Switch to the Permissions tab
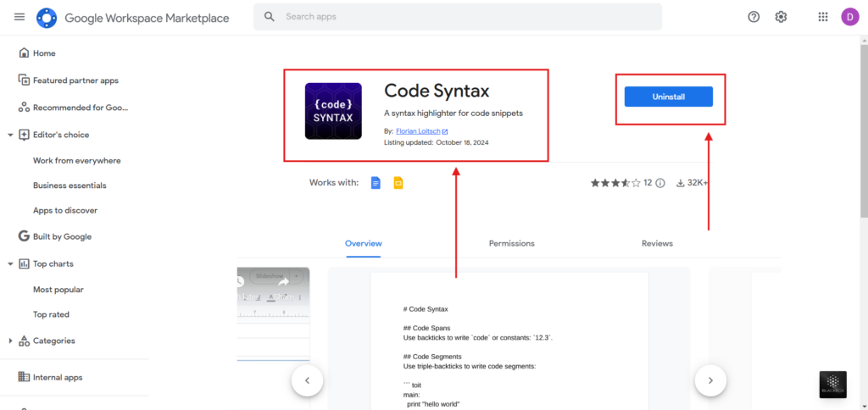Viewport: 868px width, 410px height. [511, 243]
